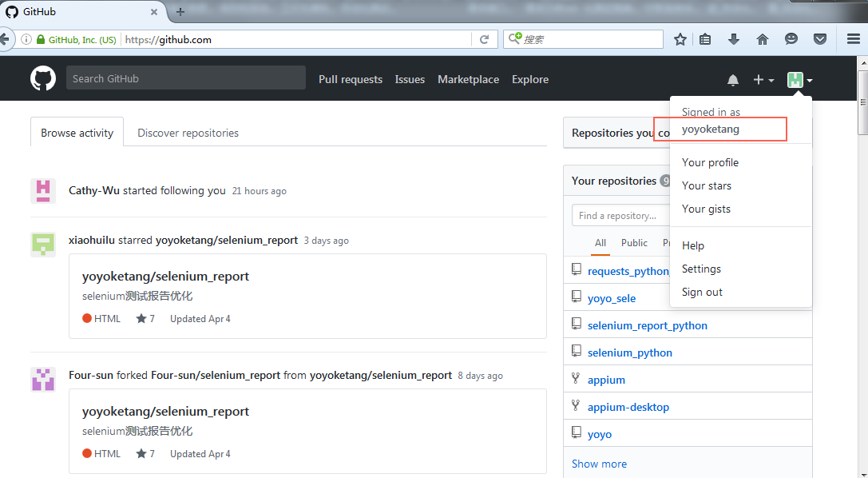Close the GitHub browser tab
Screen dimensions: 868x478
(x=154, y=12)
